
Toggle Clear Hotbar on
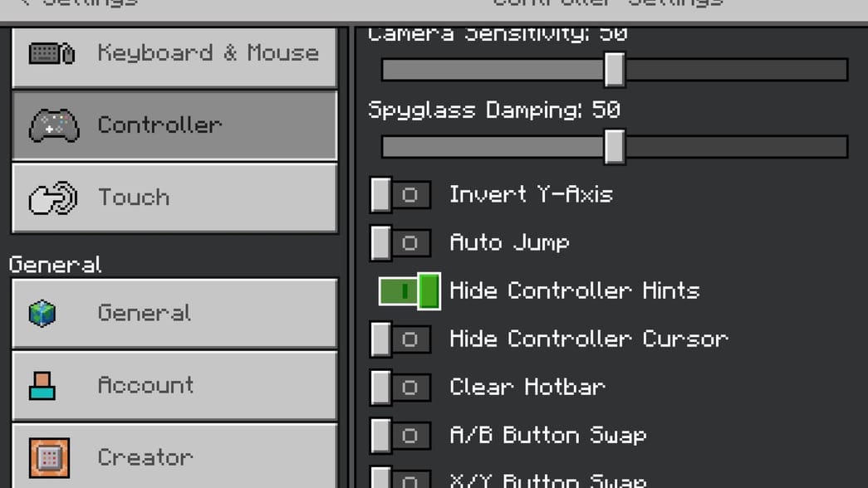pyautogui.click(x=400, y=387)
